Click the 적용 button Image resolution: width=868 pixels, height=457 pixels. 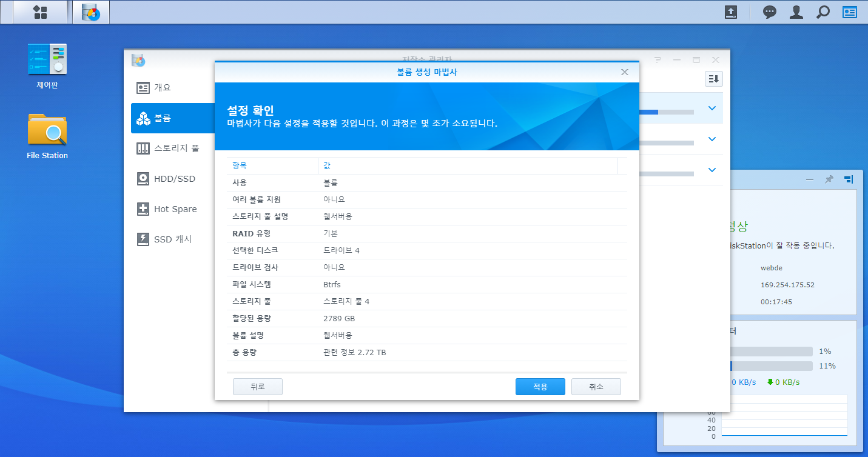click(x=540, y=387)
